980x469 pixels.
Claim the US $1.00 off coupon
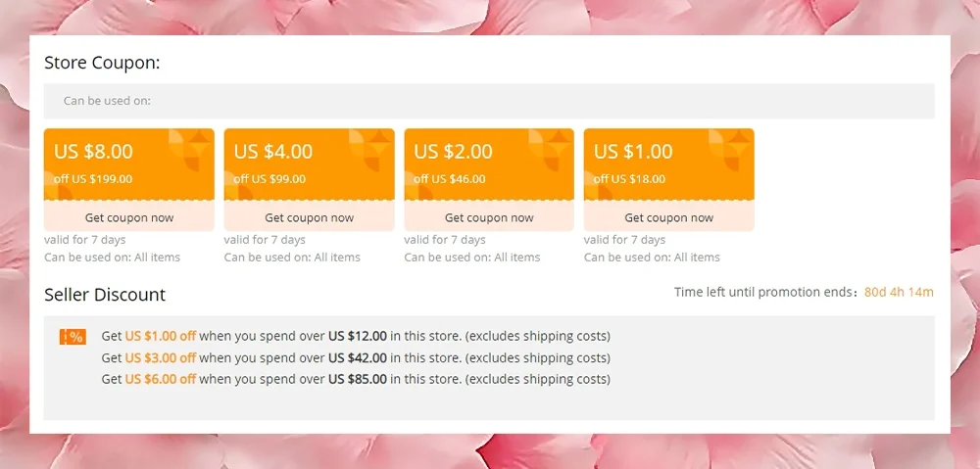point(668,217)
